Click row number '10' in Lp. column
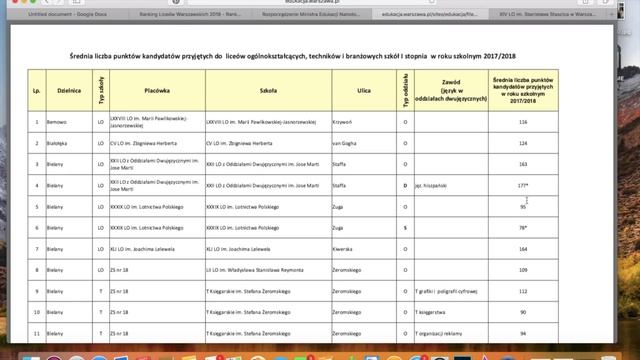640x360 pixels. pos(37,312)
